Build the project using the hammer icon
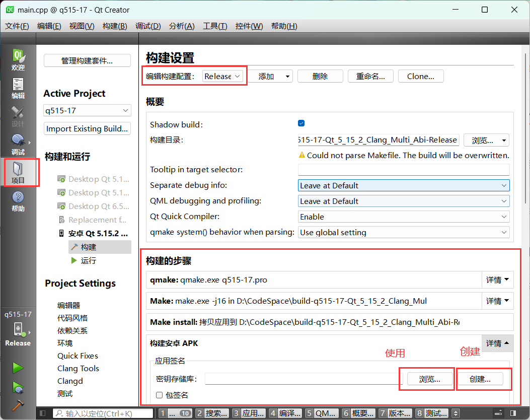The image size is (530, 420). (17, 406)
